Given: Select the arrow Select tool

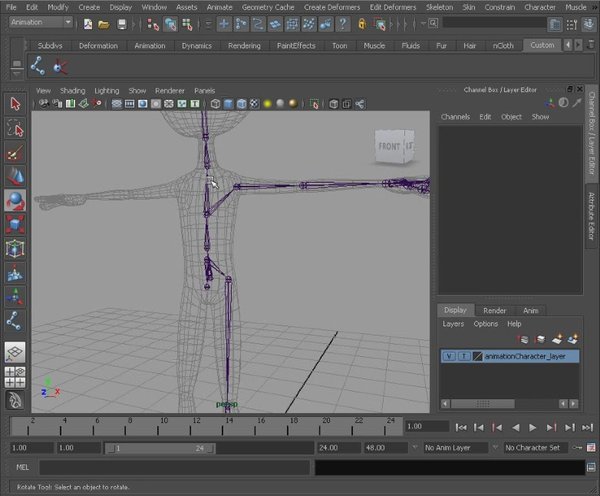Looking at the screenshot, I should [x=15, y=104].
